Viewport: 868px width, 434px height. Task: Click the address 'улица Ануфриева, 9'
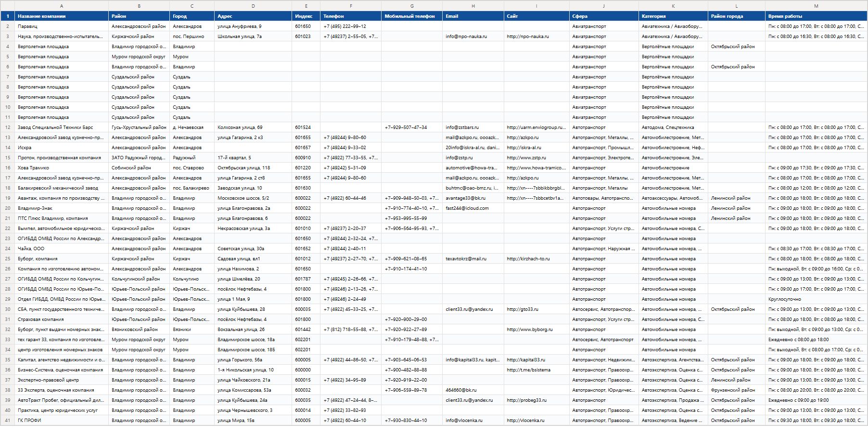[x=253, y=26]
